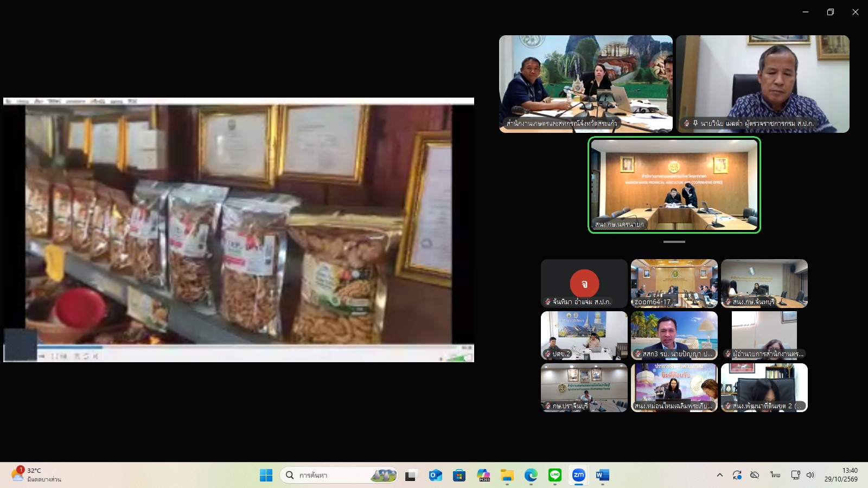Select the สำนักงานเกษตรและสหกรณ์จังหวัดสระแก้ว video tile
This screenshot has height=488, width=868.
pyautogui.click(x=586, y=84)
